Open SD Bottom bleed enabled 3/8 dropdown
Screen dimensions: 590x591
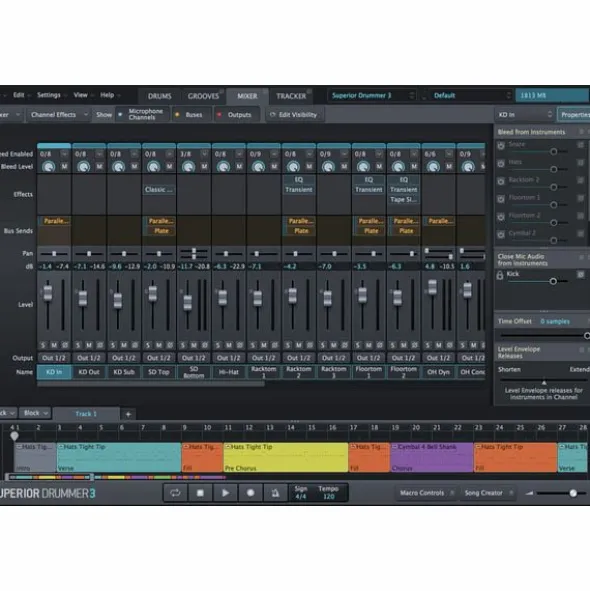coord(204,154)
